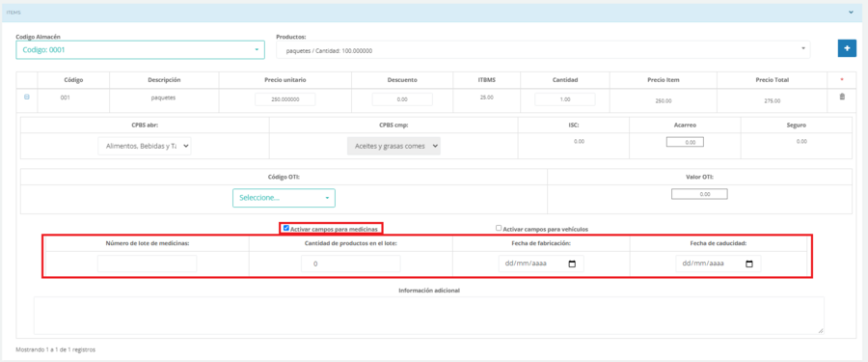Open the Codigo Almacén dropdown
The width and height of the screenshot is (868, 362).
coord(140,50)
